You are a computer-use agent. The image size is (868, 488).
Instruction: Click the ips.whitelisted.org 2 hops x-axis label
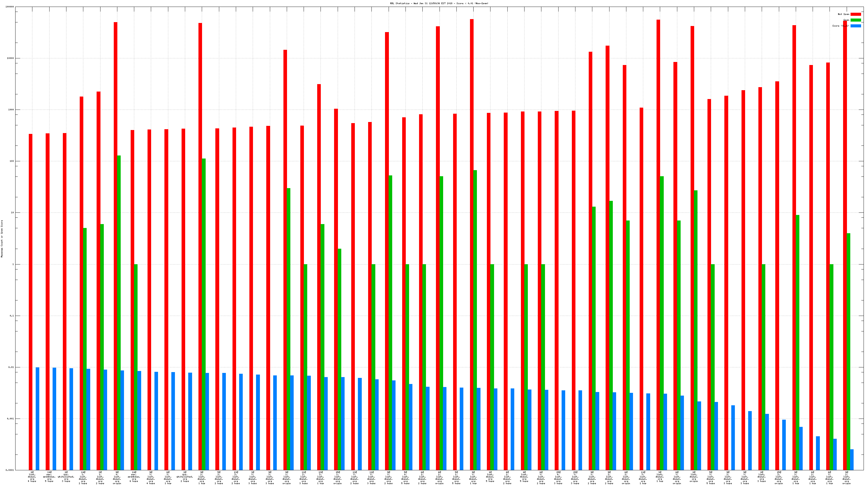click(185, 477)
